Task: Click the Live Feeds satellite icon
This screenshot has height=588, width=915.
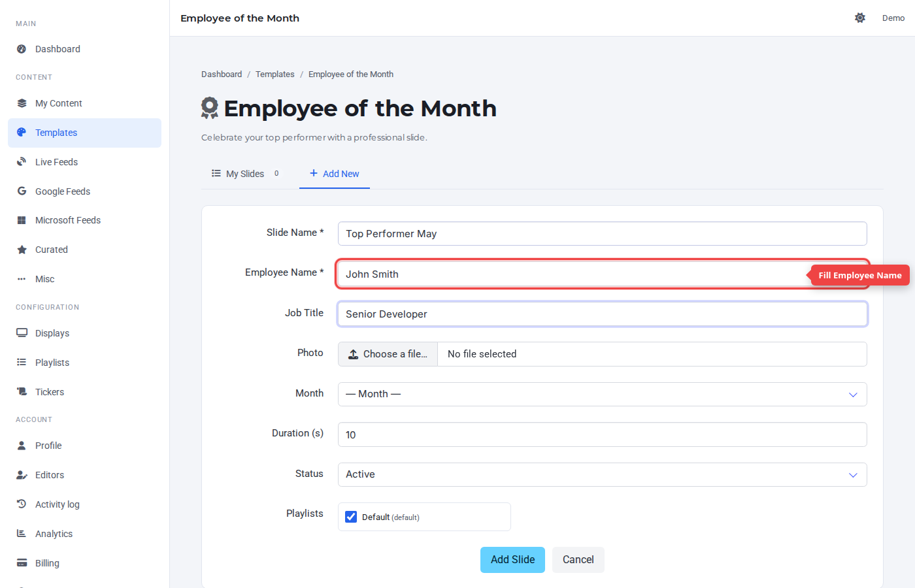Action: [x=22, y=162]
